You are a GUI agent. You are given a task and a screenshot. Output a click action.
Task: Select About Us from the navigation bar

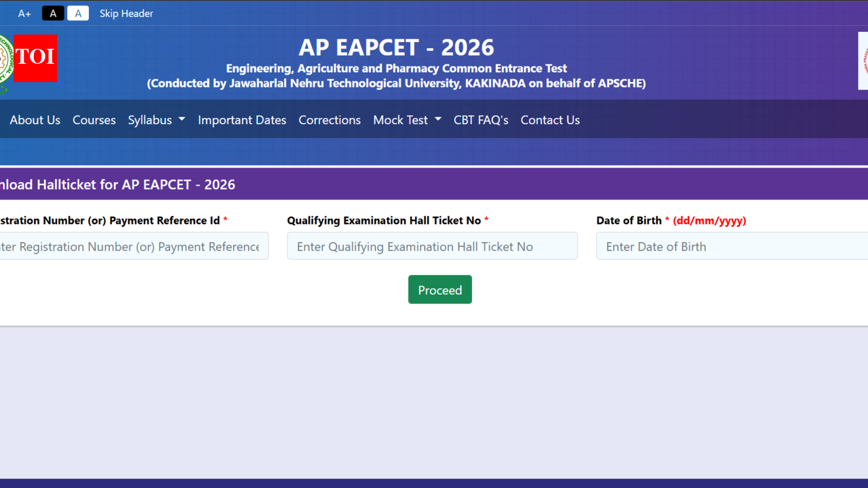coord(35,120)
